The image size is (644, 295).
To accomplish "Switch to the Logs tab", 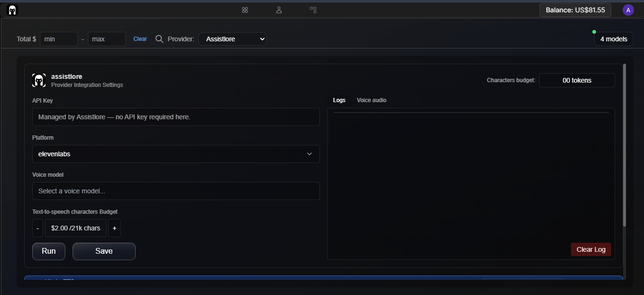I will click(x=339, y=100).
